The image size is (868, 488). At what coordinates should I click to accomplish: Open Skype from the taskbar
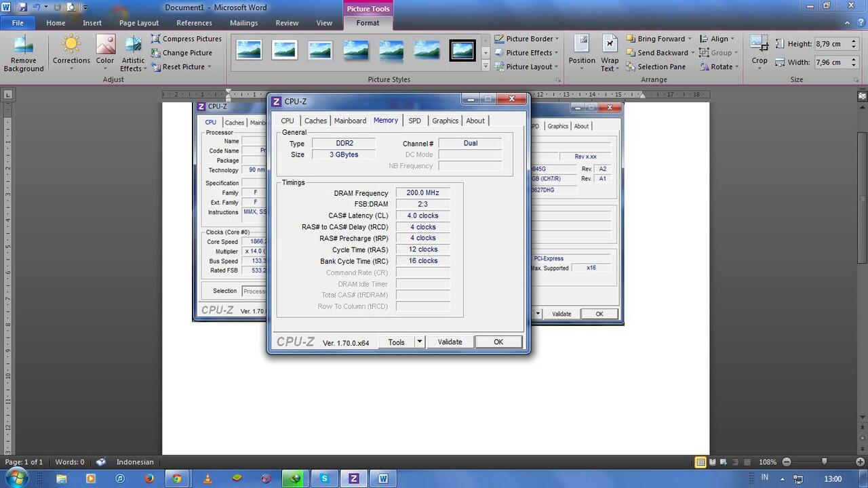[324, 479]
